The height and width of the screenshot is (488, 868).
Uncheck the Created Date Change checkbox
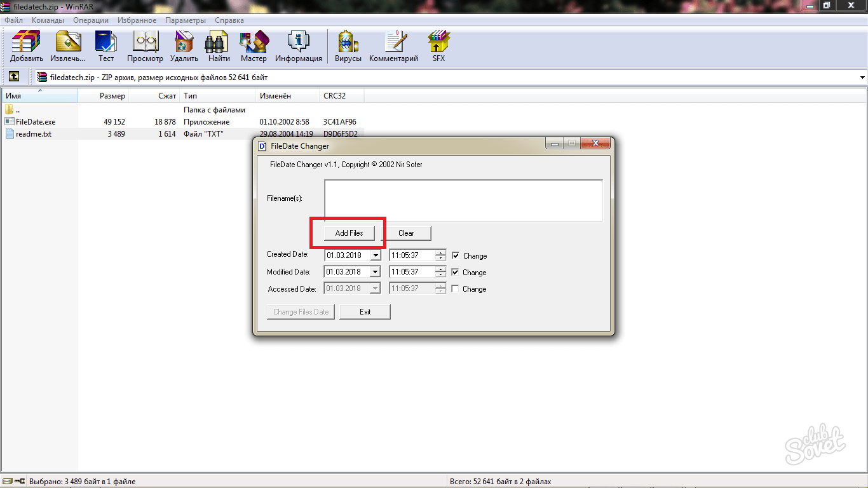[456, 255]
